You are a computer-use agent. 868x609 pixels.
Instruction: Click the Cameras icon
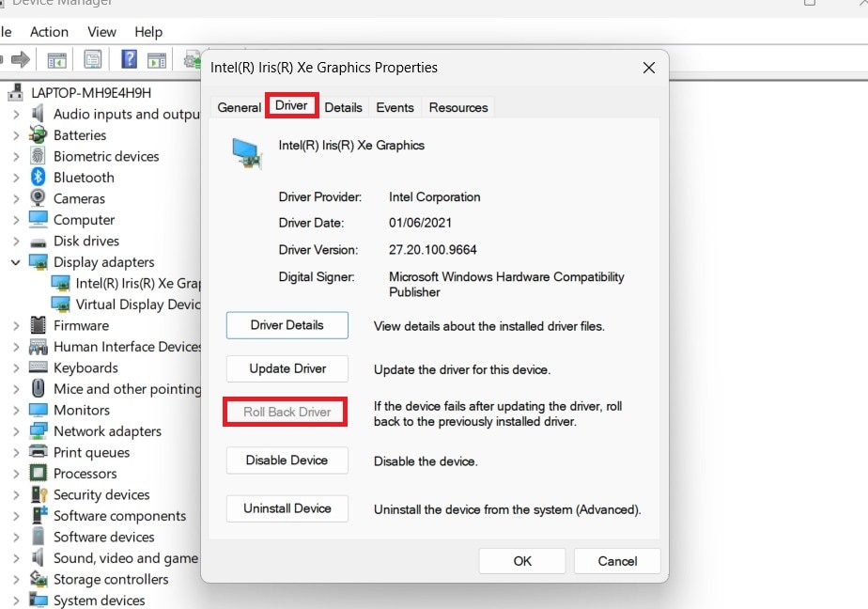click(38, 197)
